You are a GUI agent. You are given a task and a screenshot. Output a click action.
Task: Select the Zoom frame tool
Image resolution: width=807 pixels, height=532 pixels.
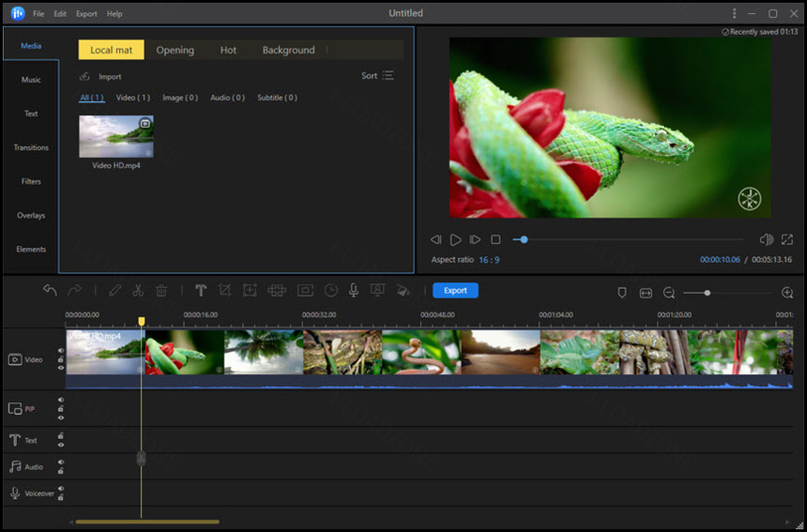point(250,290)
